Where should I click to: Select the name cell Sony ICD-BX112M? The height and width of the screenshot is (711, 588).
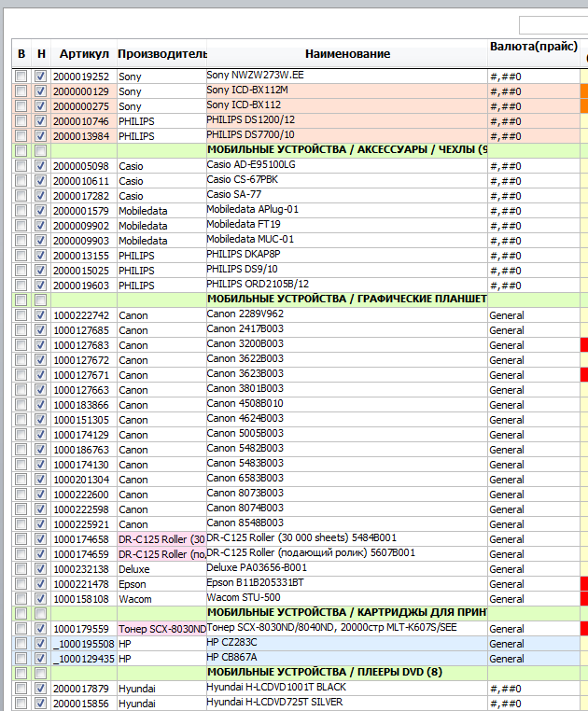point(347,90)
